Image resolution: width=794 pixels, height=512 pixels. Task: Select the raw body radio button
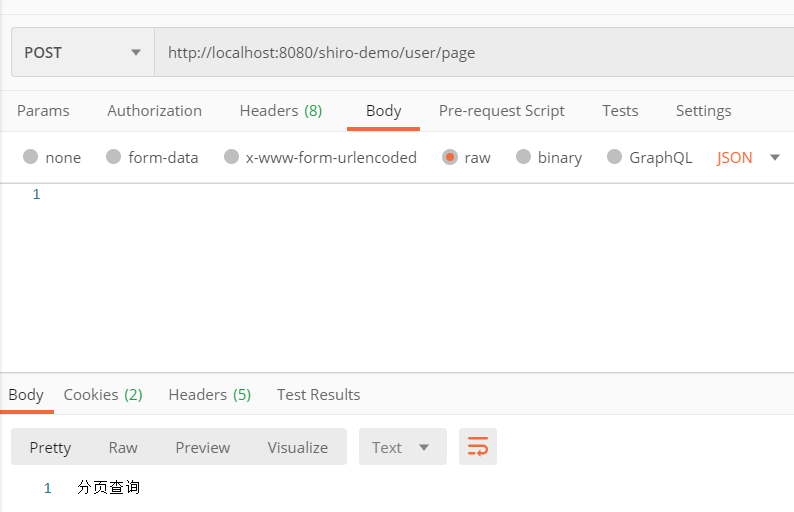(450, 157)
